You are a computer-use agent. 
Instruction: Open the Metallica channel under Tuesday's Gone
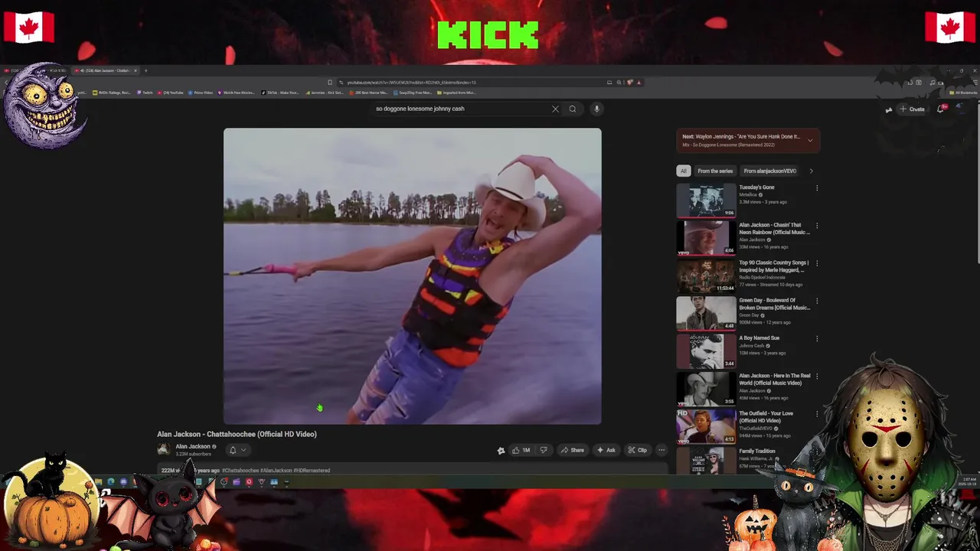(x=748, y=194)
